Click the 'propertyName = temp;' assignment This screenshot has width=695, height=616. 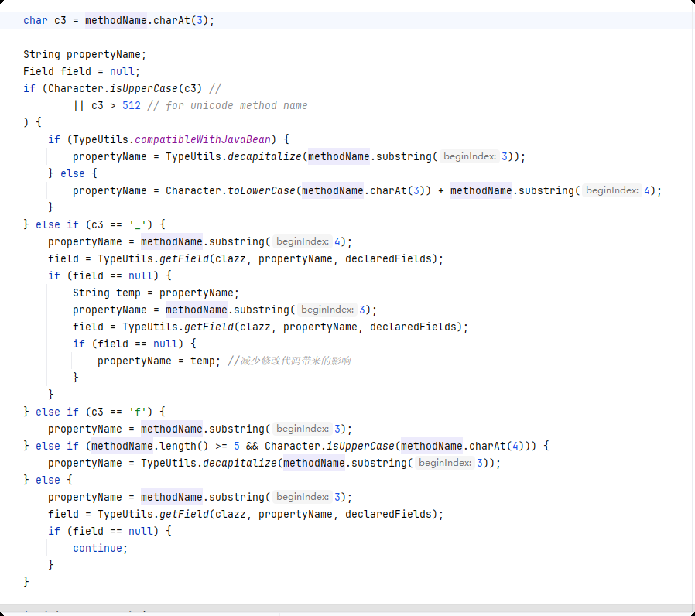tap(159, 361)
